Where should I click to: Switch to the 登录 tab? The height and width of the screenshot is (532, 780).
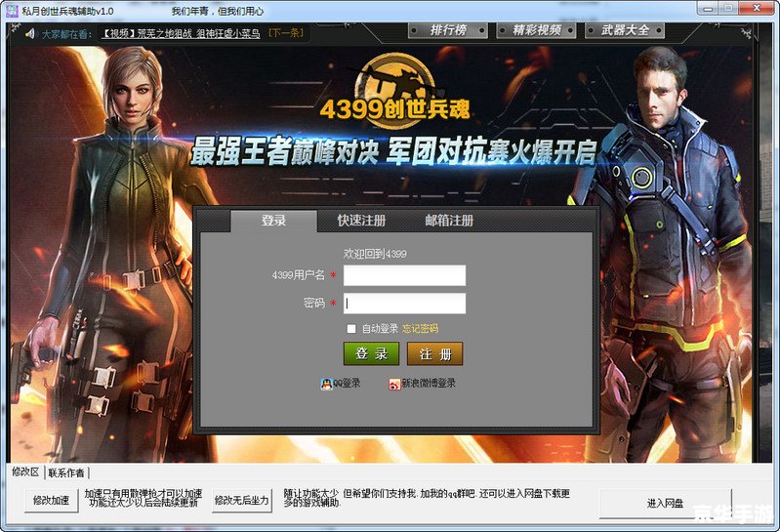click(273, 221)
